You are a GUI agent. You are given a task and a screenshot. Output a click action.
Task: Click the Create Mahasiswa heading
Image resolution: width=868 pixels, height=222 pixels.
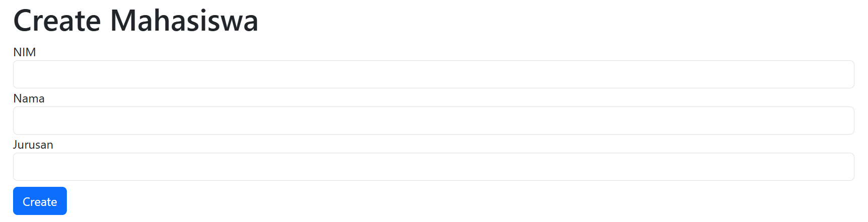[136, 21]
